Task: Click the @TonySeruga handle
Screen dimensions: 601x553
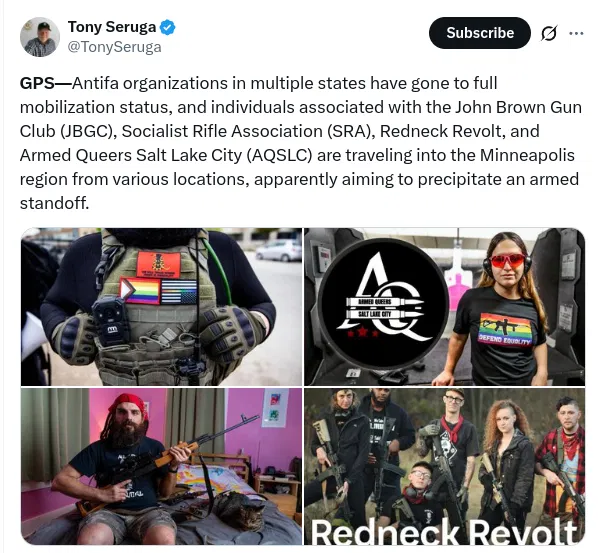Action: [115, 47]
